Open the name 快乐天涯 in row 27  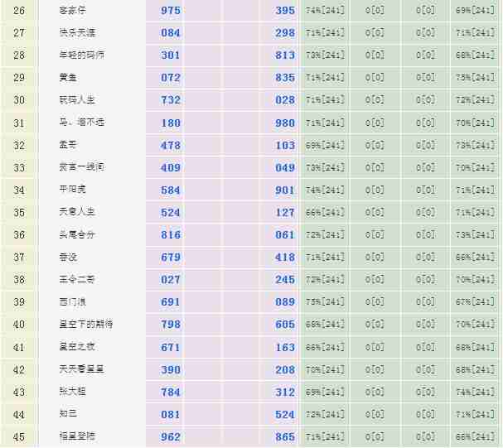tap(77, 33)
